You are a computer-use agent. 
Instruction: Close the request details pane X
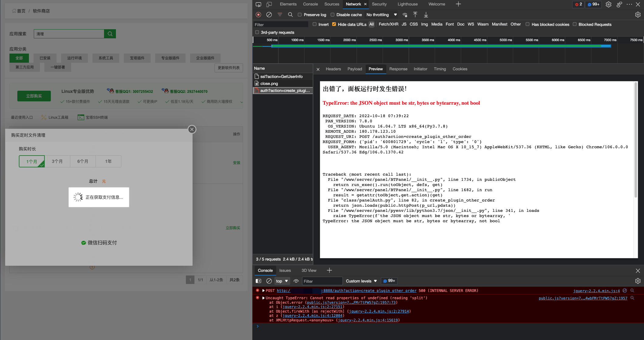point(318,69)
